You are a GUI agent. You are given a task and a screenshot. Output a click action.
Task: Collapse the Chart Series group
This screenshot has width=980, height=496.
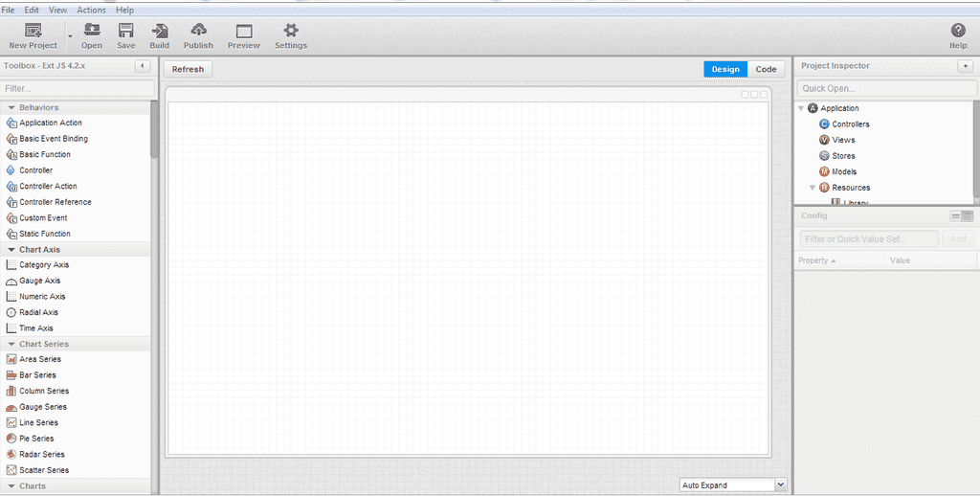[11, 344]
